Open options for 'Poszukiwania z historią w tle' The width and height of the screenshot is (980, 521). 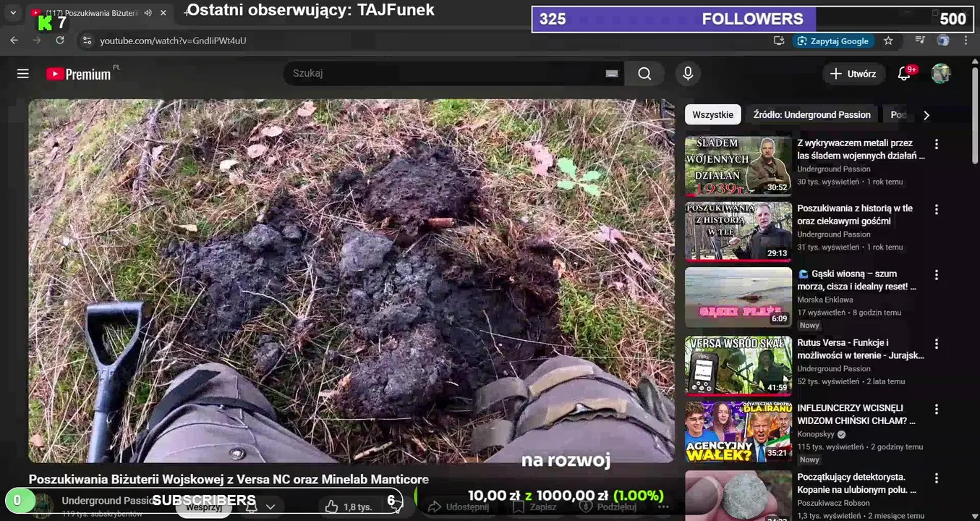pyautogui.click(x=937, y=209)
